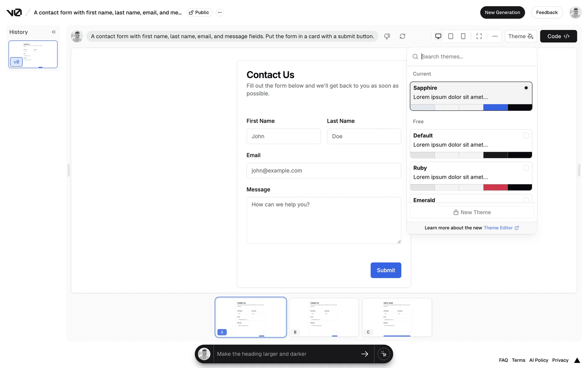Open the Code view

[x=558, y=36]
